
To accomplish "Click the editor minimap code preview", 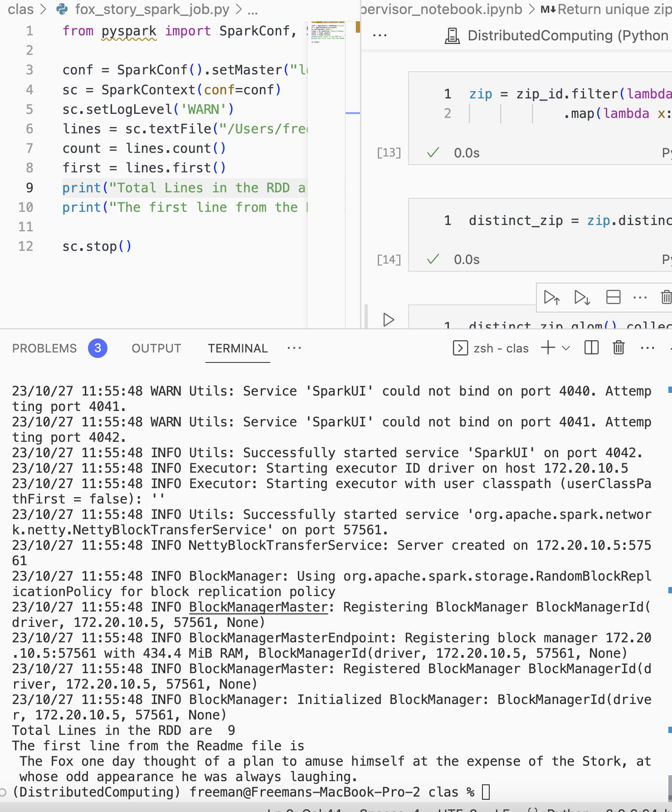I will click(x=327, y=32).
